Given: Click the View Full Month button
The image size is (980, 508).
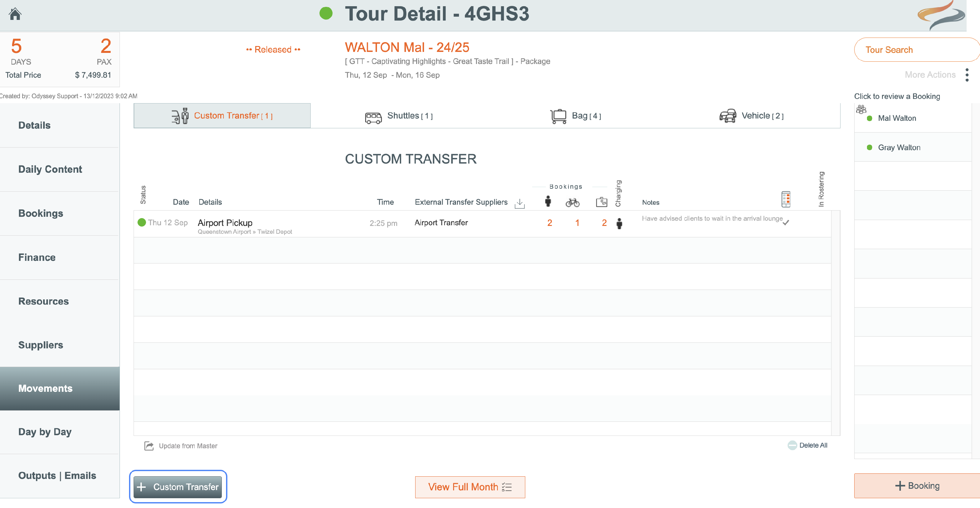Looking at the screenshot, I should [470, 487].
